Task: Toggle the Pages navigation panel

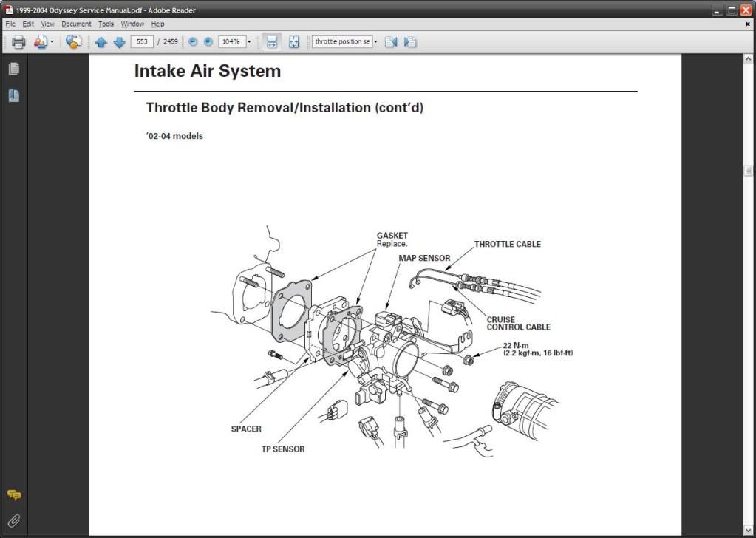Action: (13, 68)
